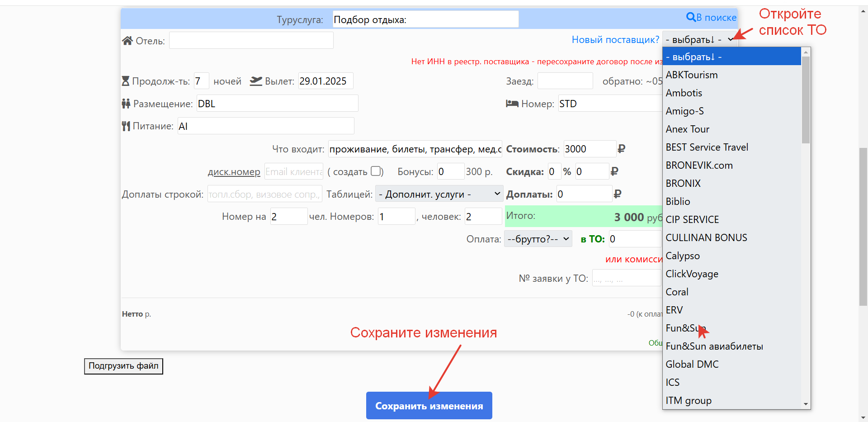The image size is (868, 422).
Task: Click the page vertical scrollbar thumb
Action: coord(863,226)
